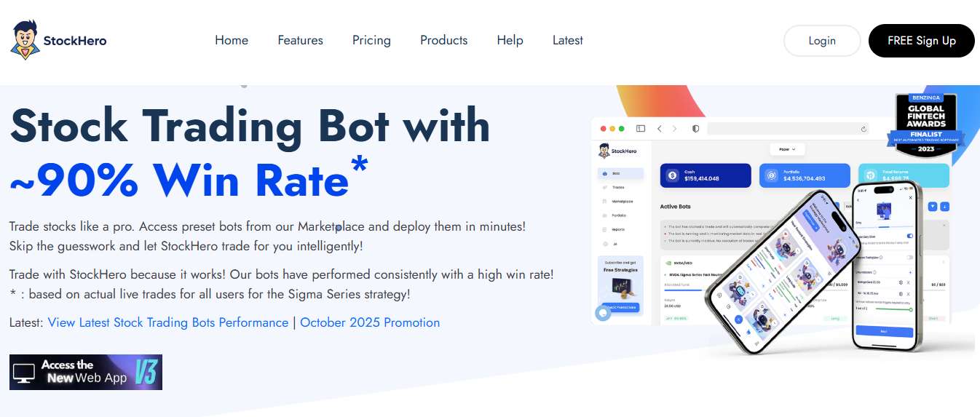Click the blue filter button beside Active Bots
980x417 pixels.
tap(933, 207)
